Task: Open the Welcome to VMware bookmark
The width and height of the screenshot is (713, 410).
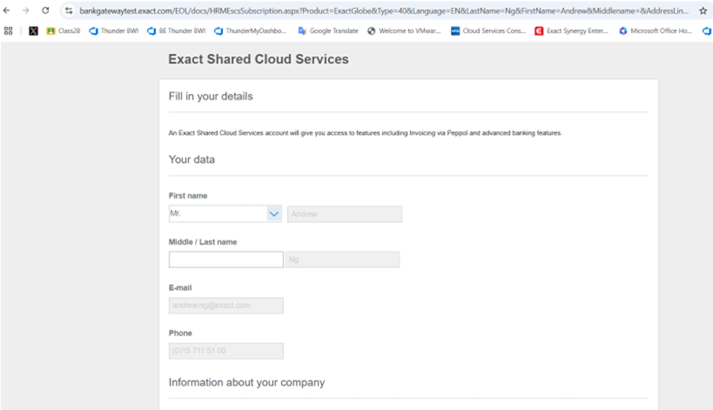Action: point(405,31)
